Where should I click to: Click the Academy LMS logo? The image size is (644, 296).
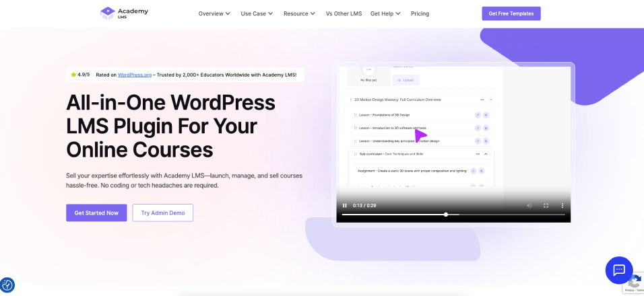pos(124,13)
